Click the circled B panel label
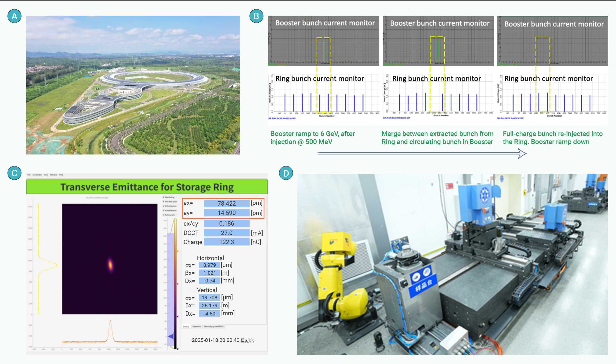The width and height of the screenshot is (616, 364). point(256,16)
